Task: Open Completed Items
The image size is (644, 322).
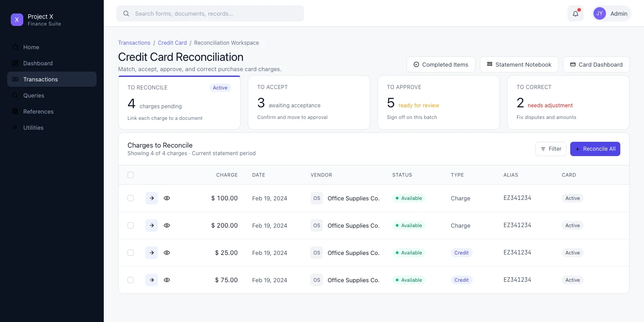Action: pyautogui.click(x=441, y=64)
